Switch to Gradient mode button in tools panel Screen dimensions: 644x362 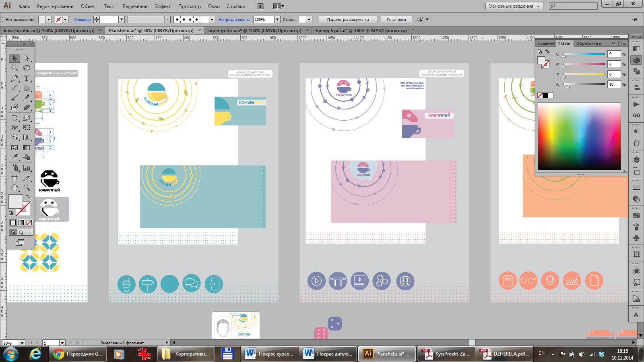tap(21, 222)
